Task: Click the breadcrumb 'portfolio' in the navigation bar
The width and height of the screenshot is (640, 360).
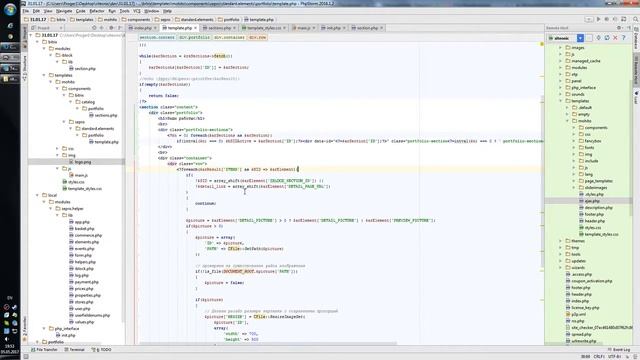Action: click(x=229, y=19)
